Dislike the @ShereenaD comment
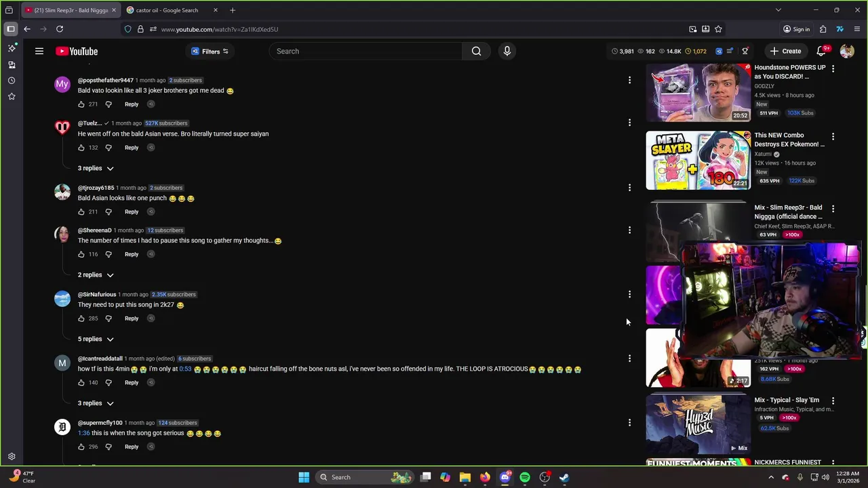The image size is (868, 488). point(108,254)
